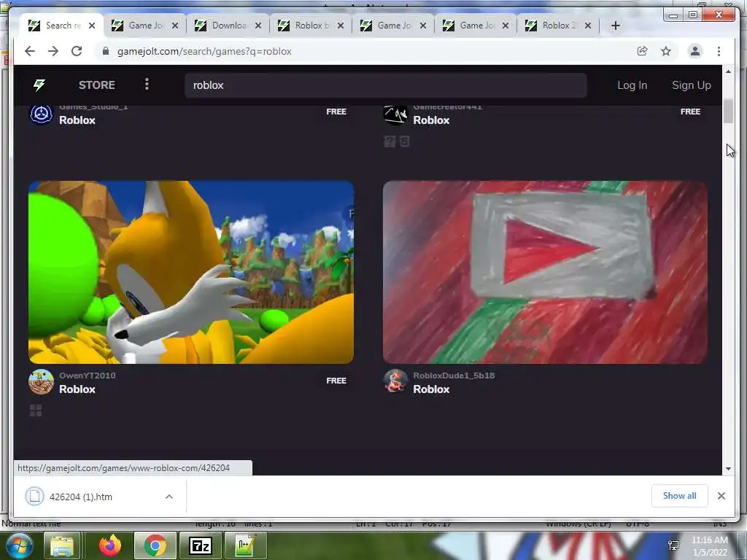Screen dimensions: 747x560
Task: Reload the current page
Action: tap(77, 51)
